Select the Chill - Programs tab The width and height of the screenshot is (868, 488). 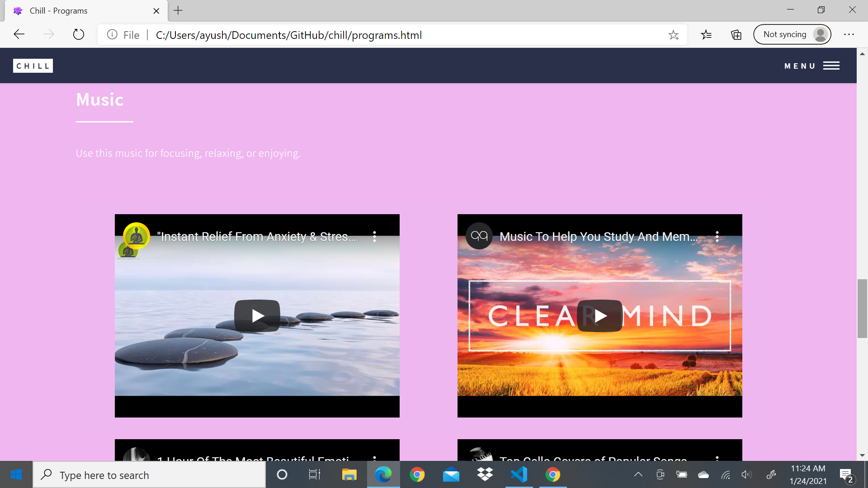[x=81, y=11]
